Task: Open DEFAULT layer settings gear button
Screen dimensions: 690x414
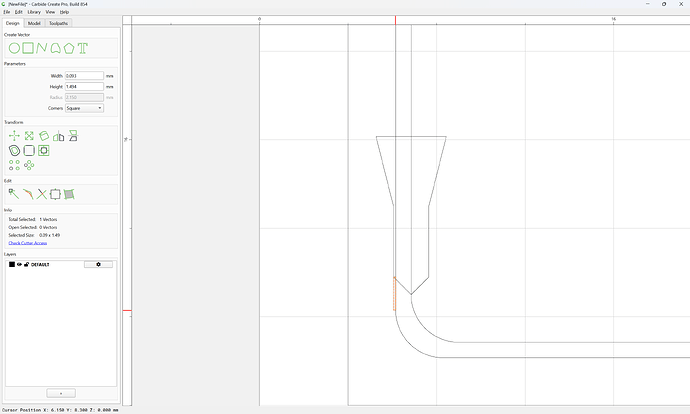Action: click(x=98, y=264)
